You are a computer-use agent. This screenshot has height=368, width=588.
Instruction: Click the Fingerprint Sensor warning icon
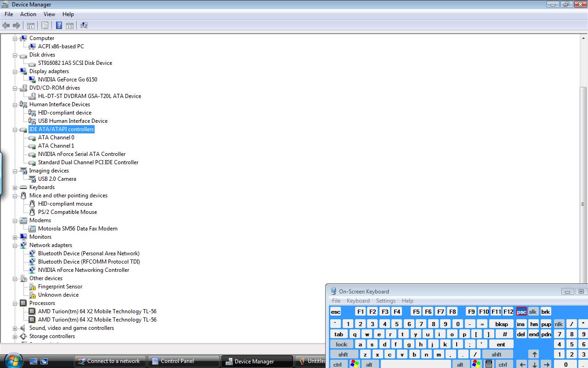[x=33, y=287]
